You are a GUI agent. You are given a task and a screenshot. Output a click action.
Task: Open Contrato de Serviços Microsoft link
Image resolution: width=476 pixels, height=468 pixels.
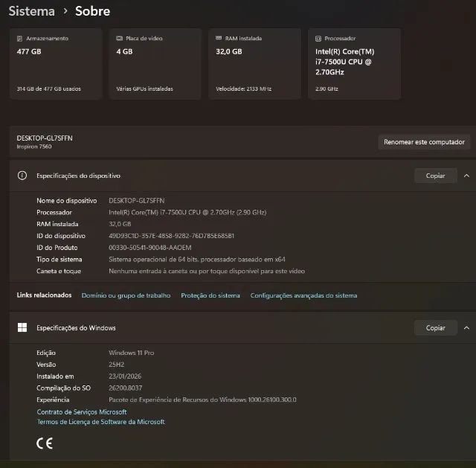pyautogui.click(x=82, y=411)
